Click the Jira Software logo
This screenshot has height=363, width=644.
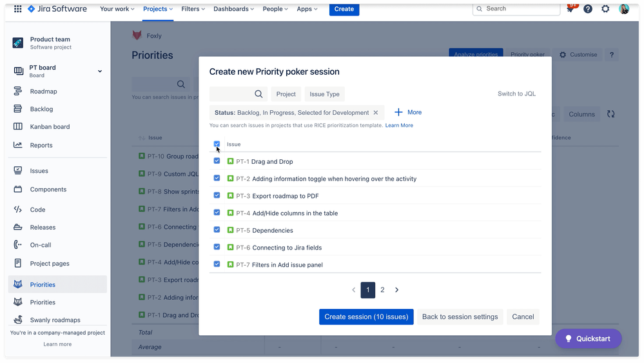point(57,8)
